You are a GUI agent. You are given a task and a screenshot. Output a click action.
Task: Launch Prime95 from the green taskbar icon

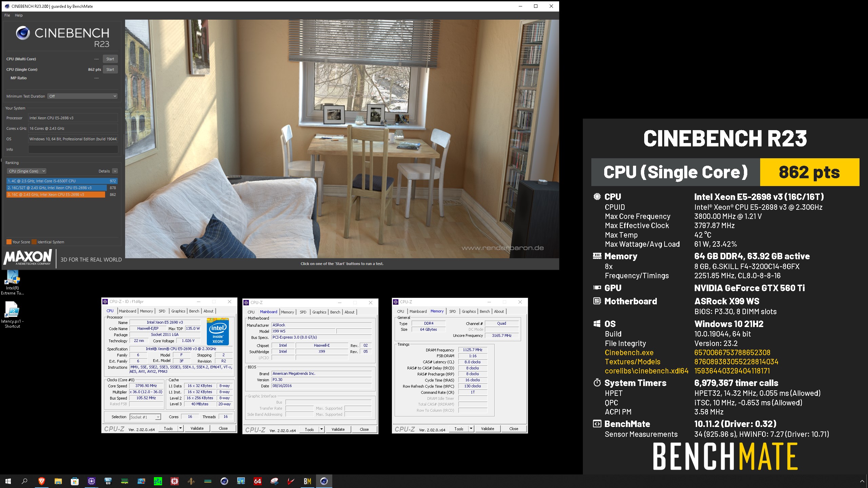(x=158, y=481)
